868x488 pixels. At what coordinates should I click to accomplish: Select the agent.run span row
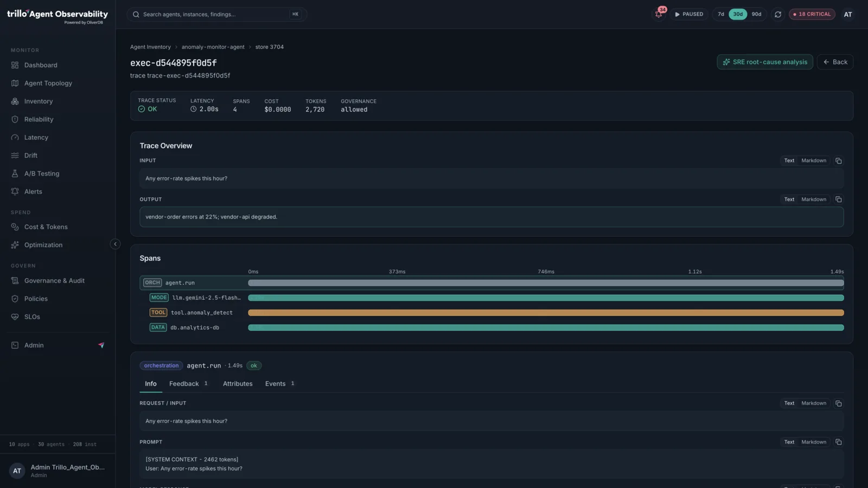point(492,282)
